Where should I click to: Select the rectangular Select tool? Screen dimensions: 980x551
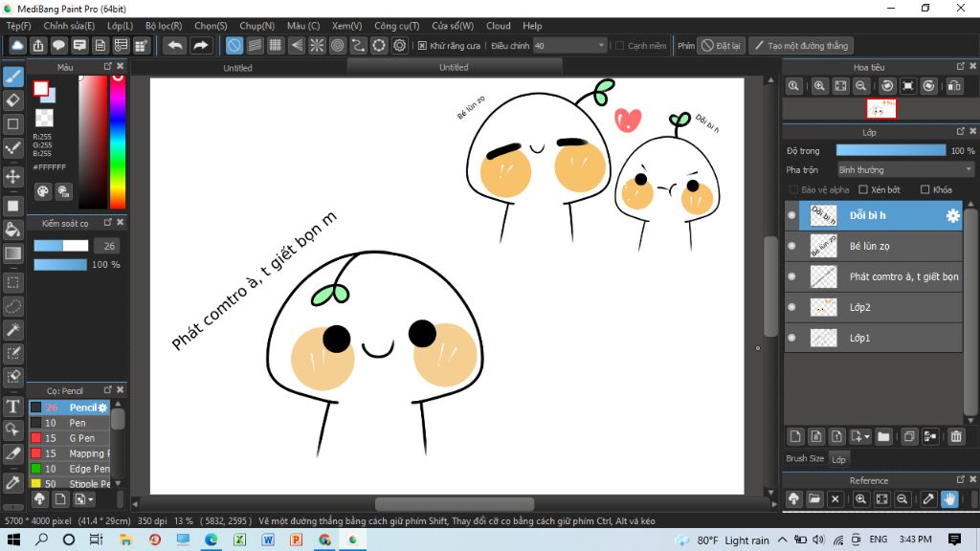pyautogui.click(x=13, y=282)
